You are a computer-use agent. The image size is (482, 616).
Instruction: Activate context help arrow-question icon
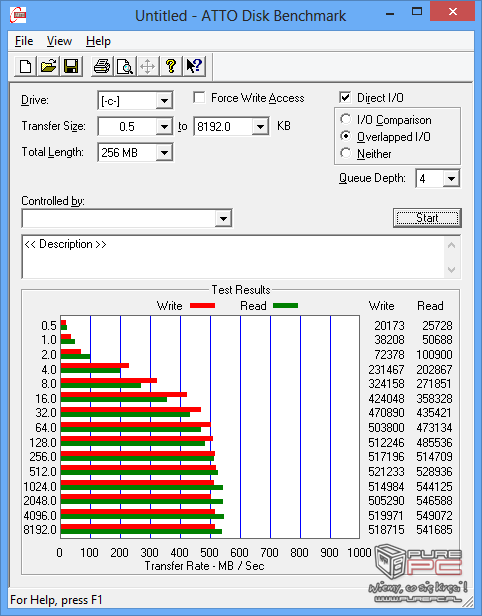(x=194, y=66)
